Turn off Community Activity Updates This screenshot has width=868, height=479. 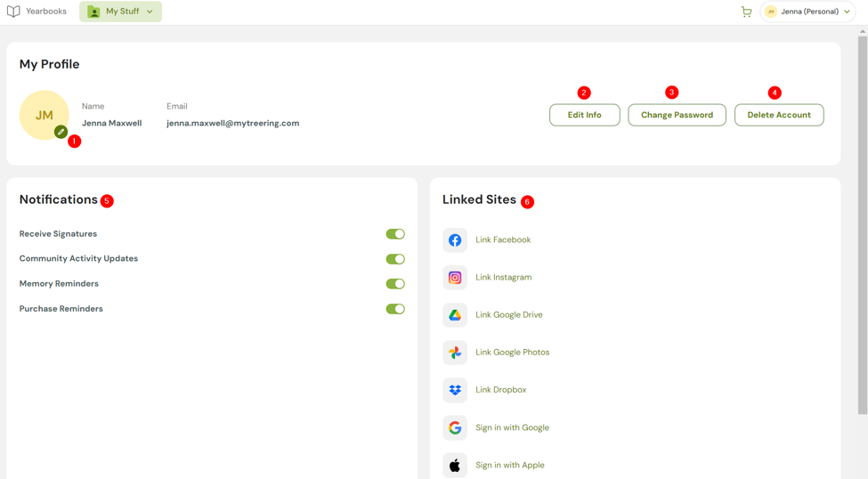[x=395, y=259]
